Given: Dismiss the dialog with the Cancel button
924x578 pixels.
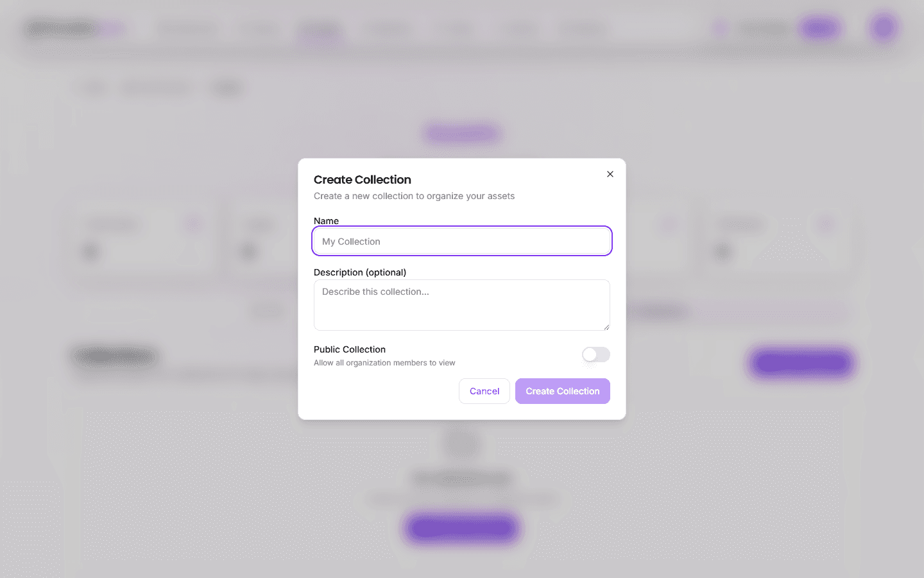Looking at the screenshot, I should 484,390.
